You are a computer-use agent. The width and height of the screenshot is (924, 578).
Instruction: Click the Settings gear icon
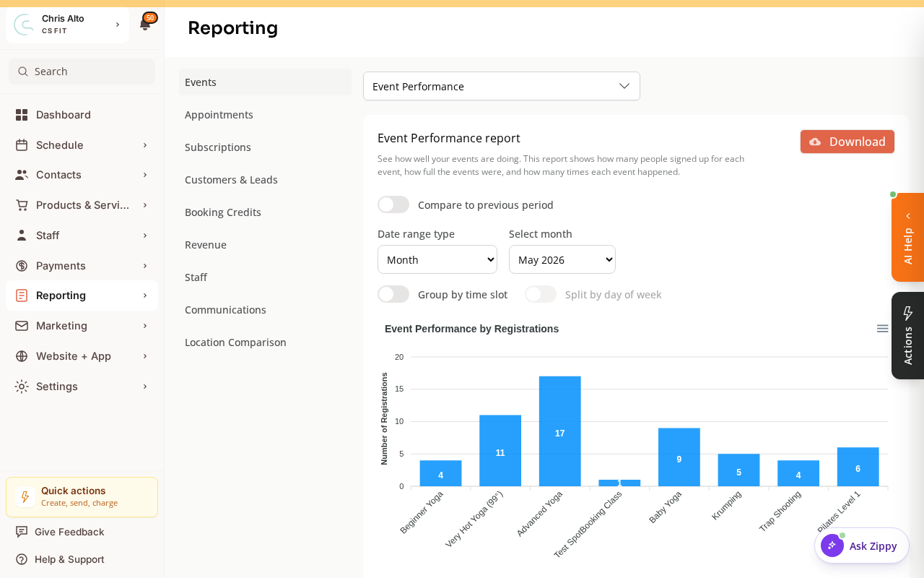[22, 387]
